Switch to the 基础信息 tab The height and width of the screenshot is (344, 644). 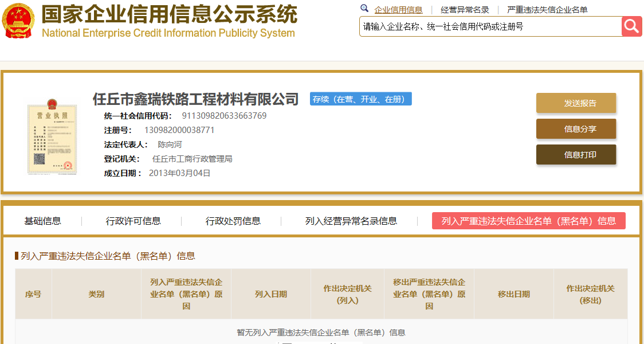[43, 221]
